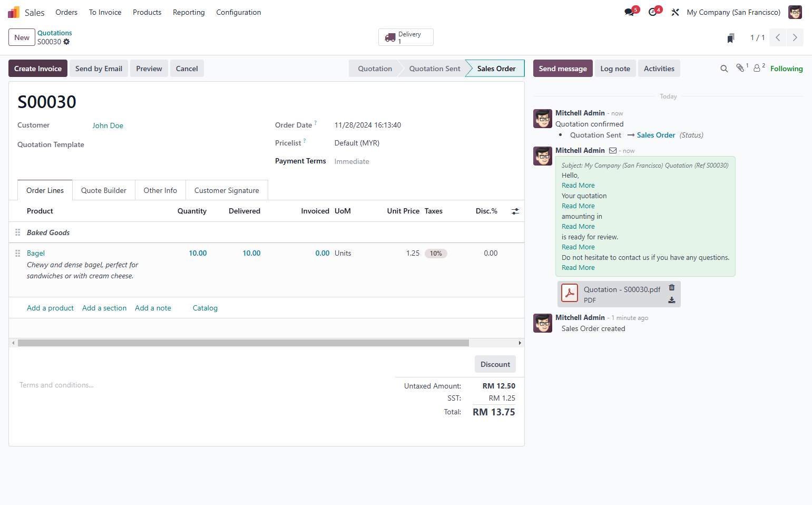This screenshot has width=812, height=505.
Task: Switch to the Quote Builder tab
Action: 104,190
